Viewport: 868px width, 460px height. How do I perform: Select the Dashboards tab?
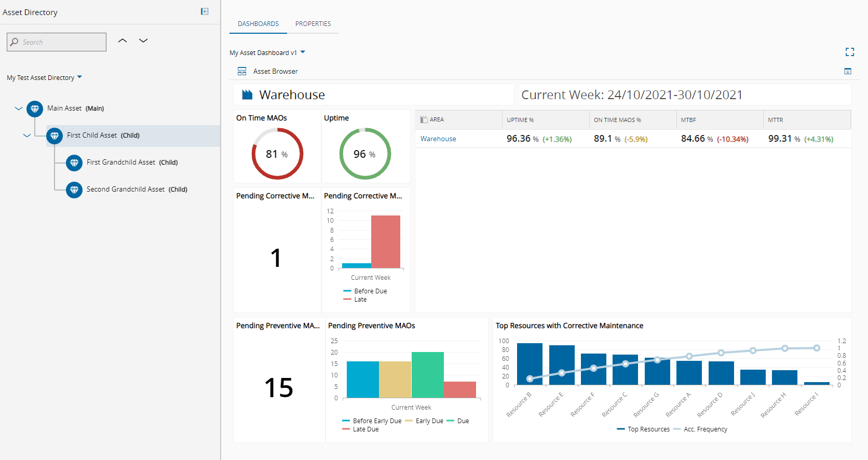[x=258, y=24]
